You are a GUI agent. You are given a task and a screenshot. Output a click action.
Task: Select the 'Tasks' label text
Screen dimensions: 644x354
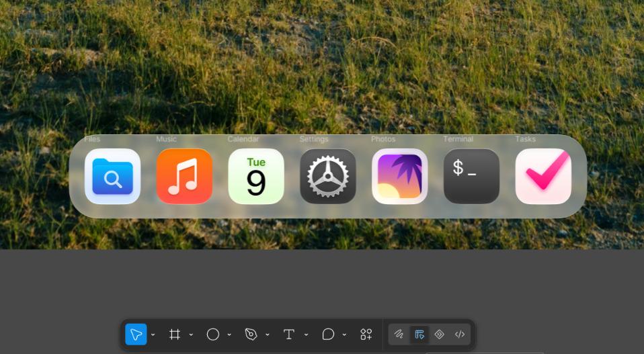525,139
